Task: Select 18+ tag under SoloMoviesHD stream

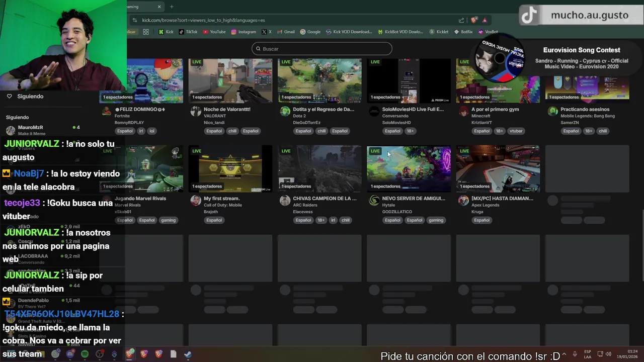Action: point(410,131)
